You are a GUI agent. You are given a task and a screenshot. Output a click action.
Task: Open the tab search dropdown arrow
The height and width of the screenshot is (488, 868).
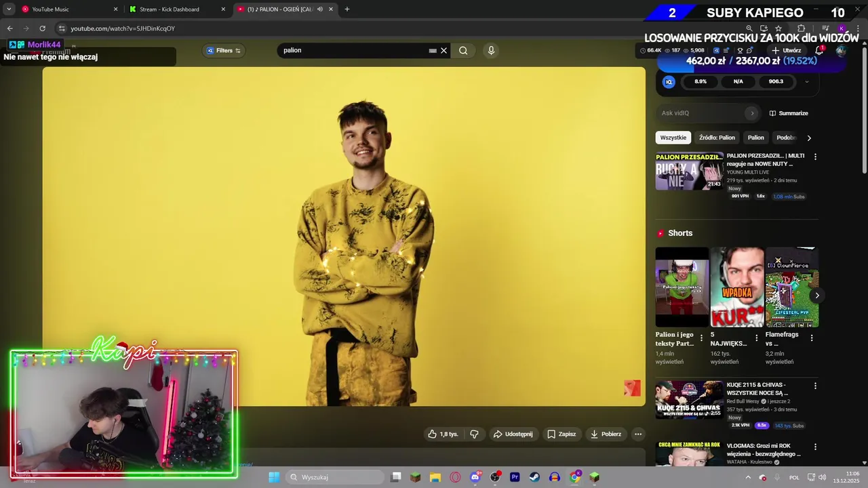click(x=9, y=9)
